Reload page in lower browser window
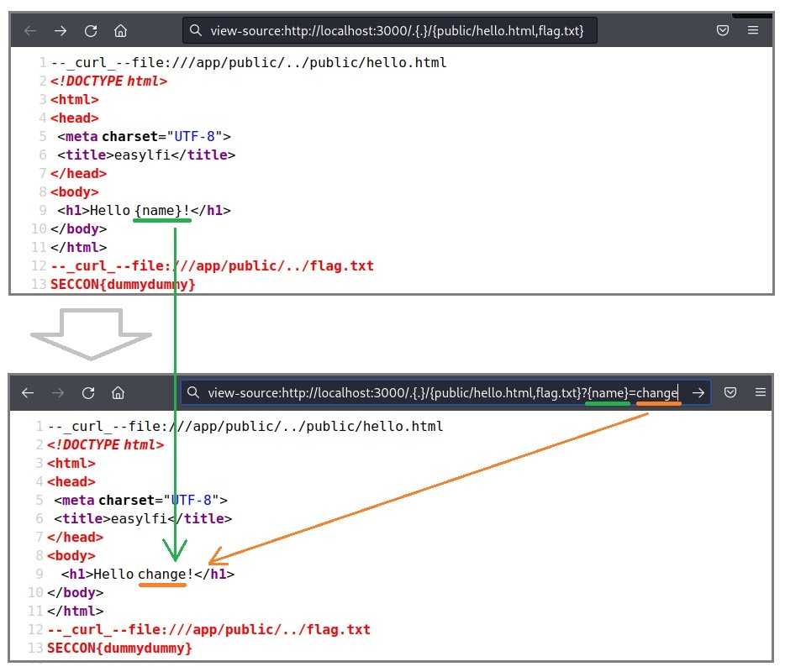Viewport: 785px width, 672px height. pos(88,393)
